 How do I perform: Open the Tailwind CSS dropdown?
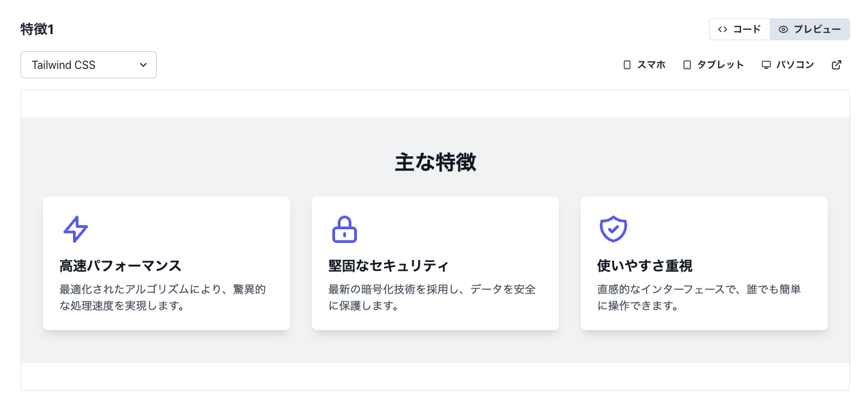(89, 65)
